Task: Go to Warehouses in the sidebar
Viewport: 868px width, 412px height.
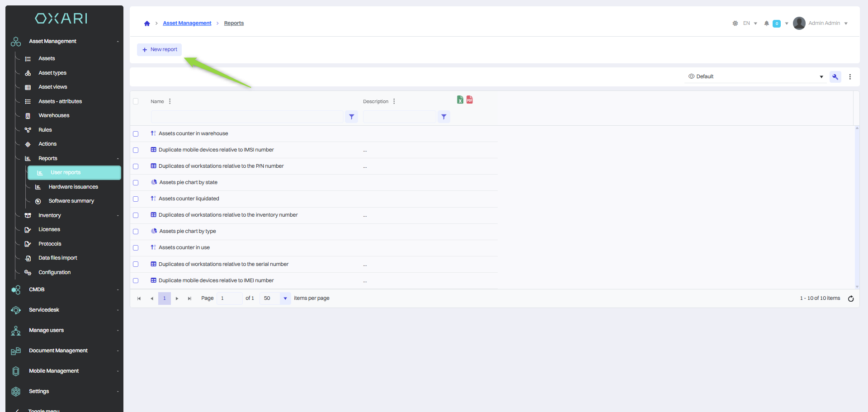Action: tap(54, 115)
